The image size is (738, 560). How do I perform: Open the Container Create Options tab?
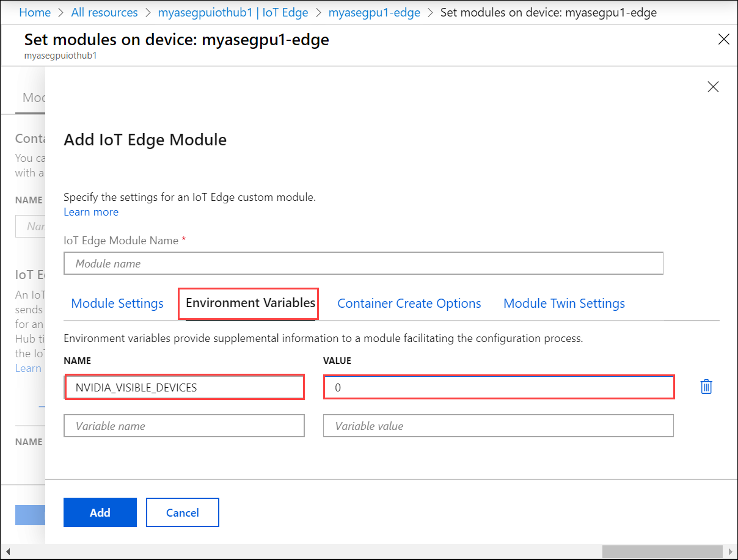click(409, 303)
